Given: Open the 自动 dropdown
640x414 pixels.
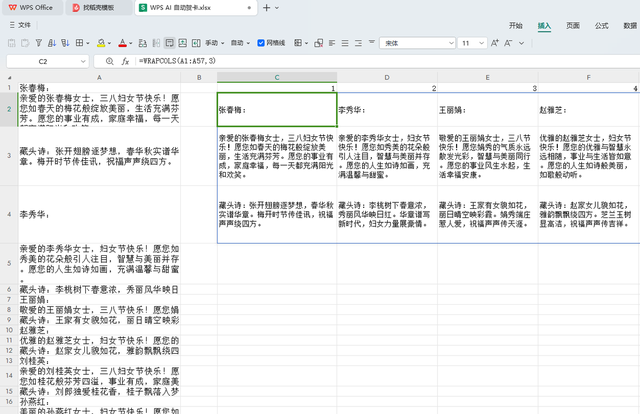Looking at the screenshot, I should click(x=240, y=43).
